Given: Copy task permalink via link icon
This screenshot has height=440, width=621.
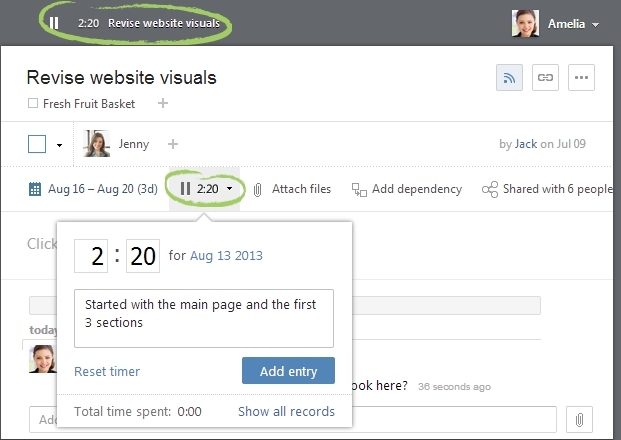Looking at the screenshot, I should [545, 77].
